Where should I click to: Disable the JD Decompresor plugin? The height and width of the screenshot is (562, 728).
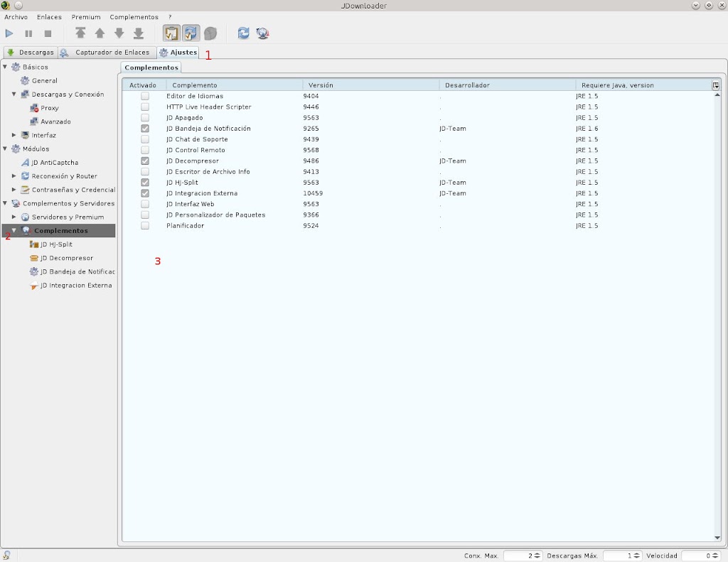[x=145, y=161]
